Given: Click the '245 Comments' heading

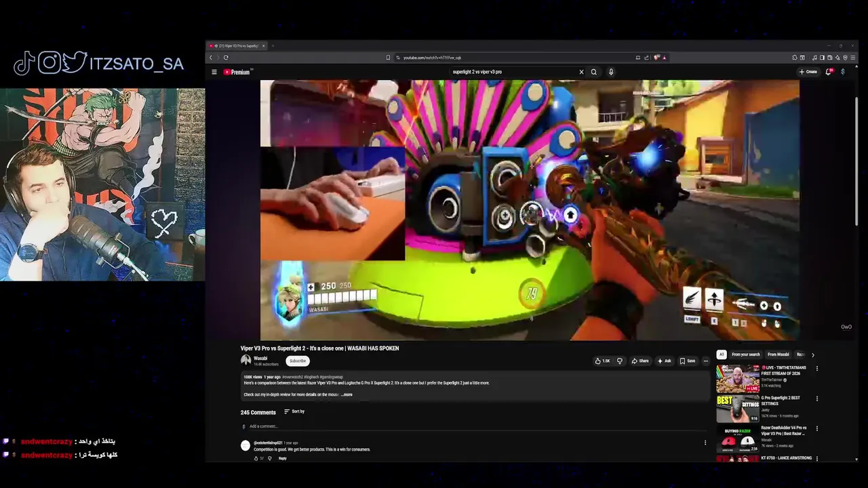Looking at the screenshot, I should point(258,412).
